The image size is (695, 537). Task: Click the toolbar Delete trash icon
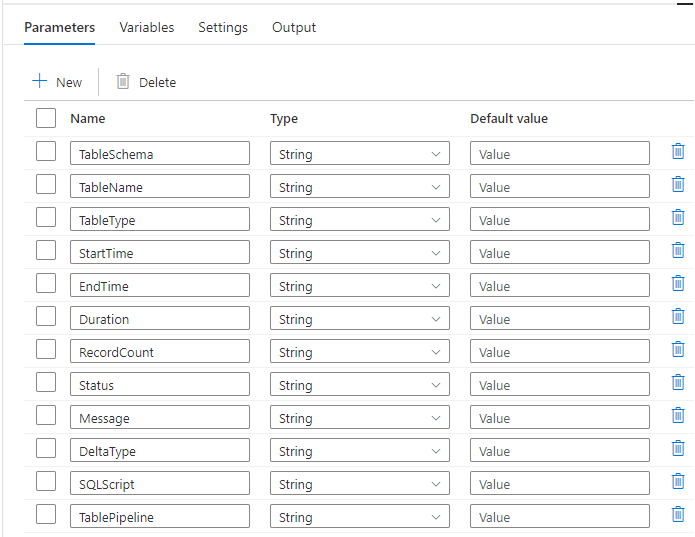pos(123,82)
